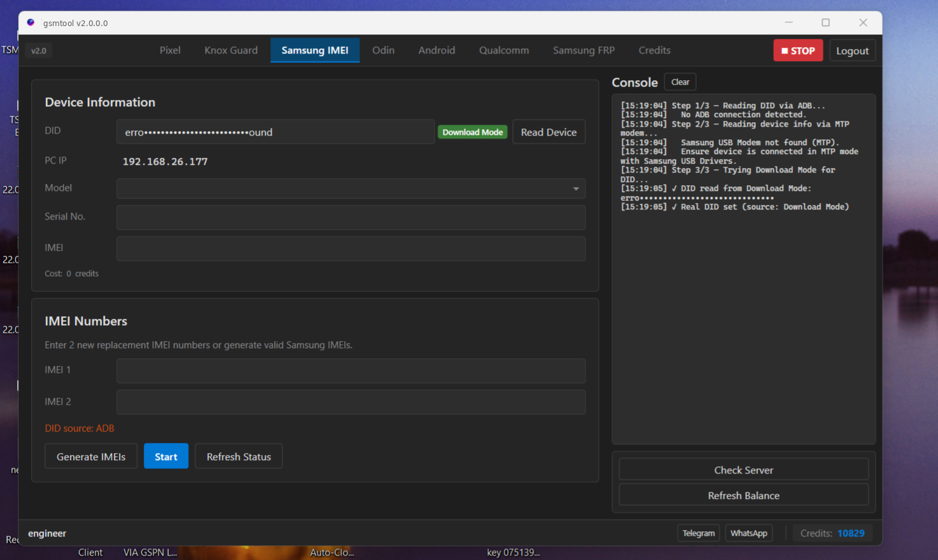Click the PC IP value 192.168.26.177
Screen dimensions: 938x560
point(165,162)
